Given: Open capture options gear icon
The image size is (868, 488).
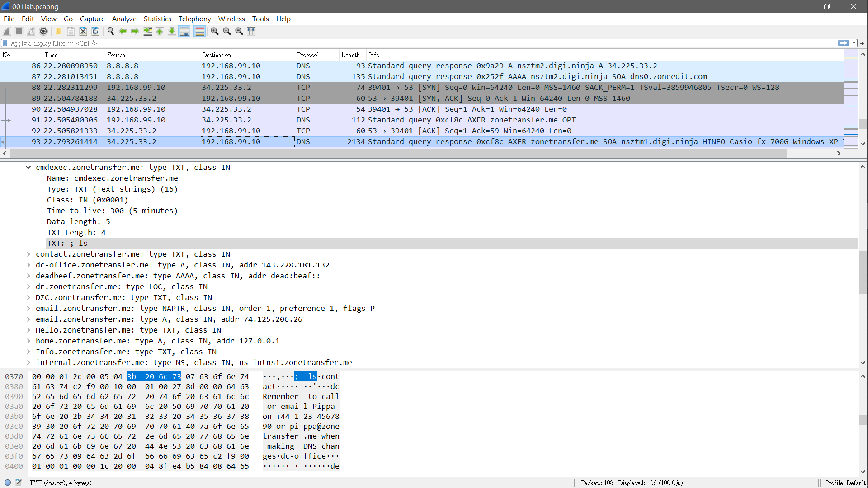Looking at the screenshot, I should pyautogui.click(x=43, y=31).
